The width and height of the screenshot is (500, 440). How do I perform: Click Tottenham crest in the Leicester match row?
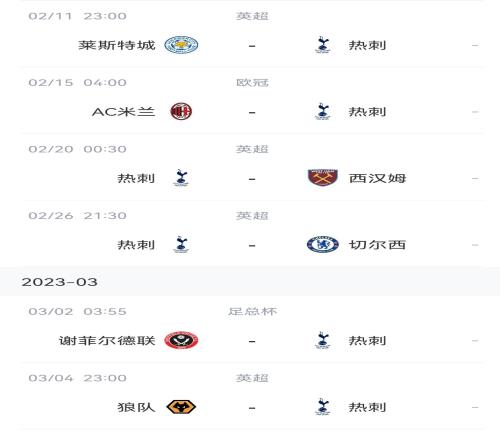coord(322,45)
